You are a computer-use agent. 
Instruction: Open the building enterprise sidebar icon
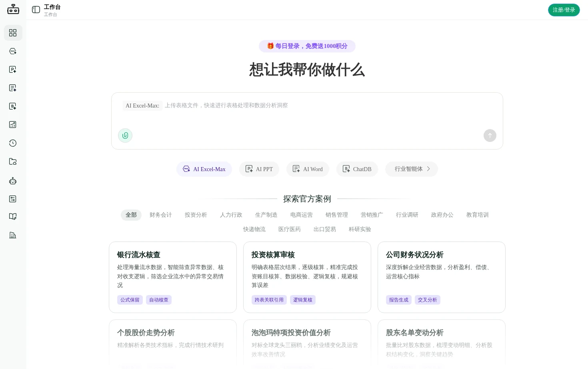(13, 235)
